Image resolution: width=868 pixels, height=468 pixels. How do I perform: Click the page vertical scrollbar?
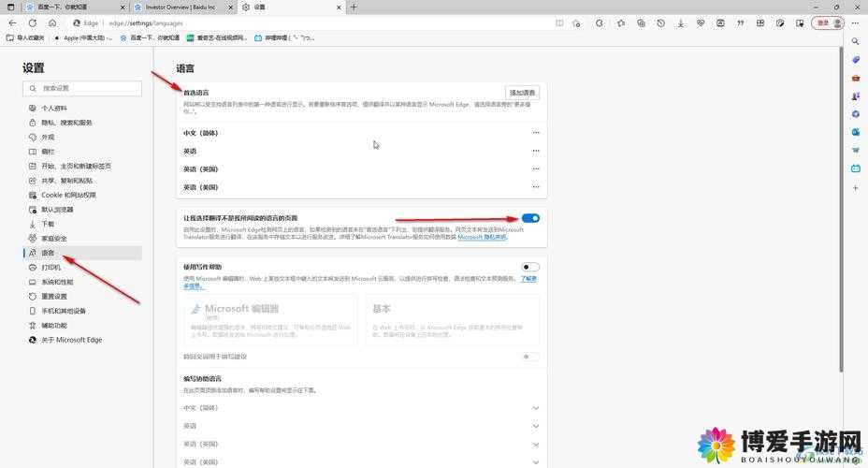(x=841, y=211)
